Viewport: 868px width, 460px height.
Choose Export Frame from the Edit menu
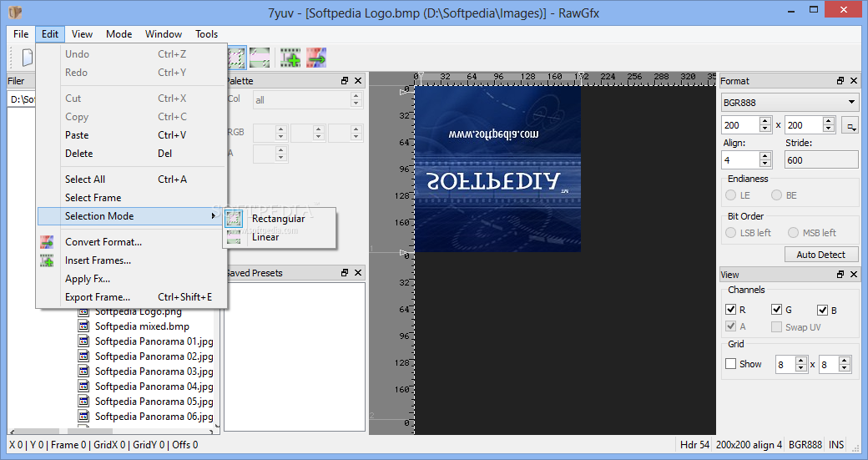132,297
